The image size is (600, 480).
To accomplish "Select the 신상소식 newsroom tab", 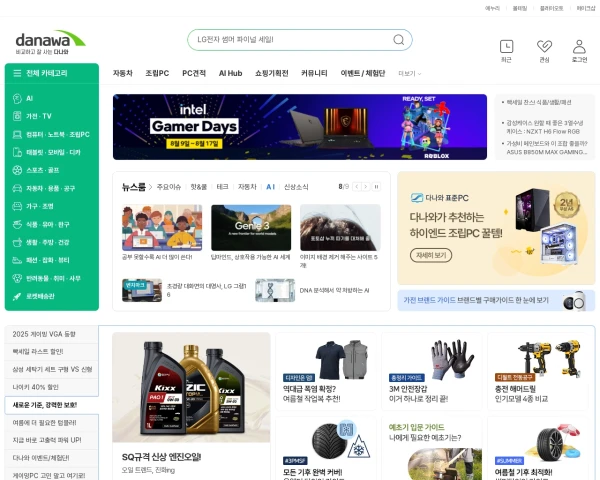I will (296, 187).
